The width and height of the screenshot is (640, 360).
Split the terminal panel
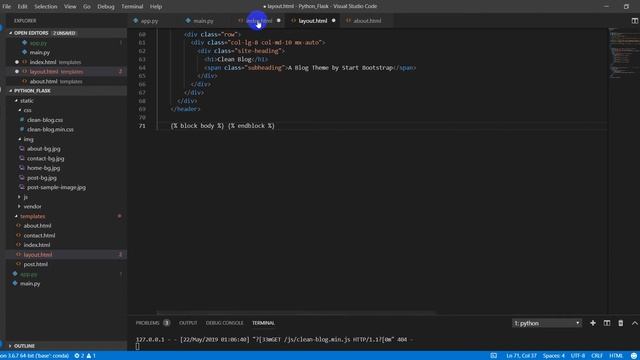pyautogui.click(x=607, y=323)
